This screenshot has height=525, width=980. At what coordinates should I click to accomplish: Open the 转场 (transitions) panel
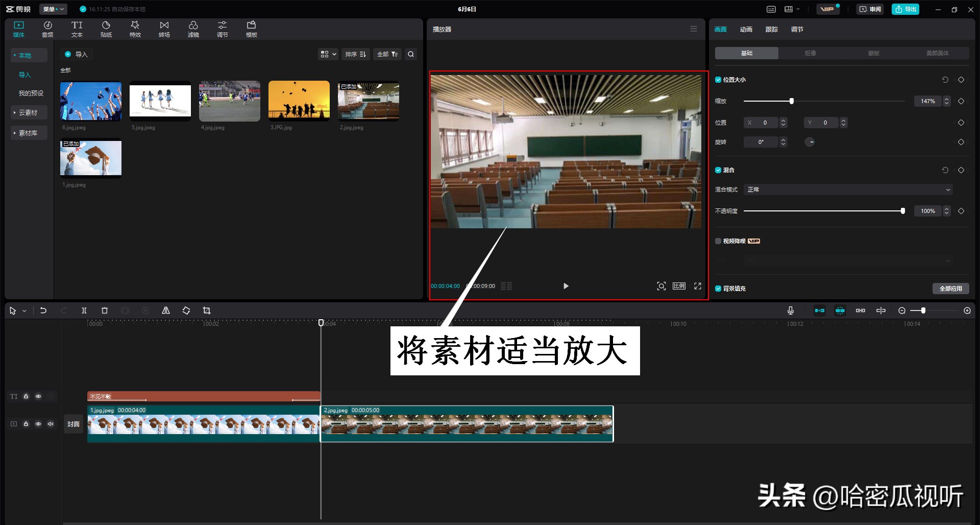[x=164, y=29]
